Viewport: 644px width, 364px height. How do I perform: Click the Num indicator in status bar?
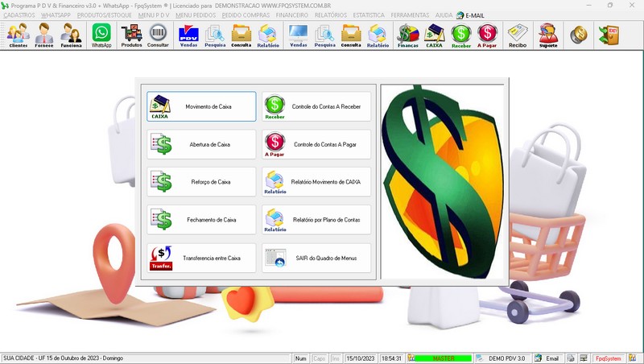300,358
